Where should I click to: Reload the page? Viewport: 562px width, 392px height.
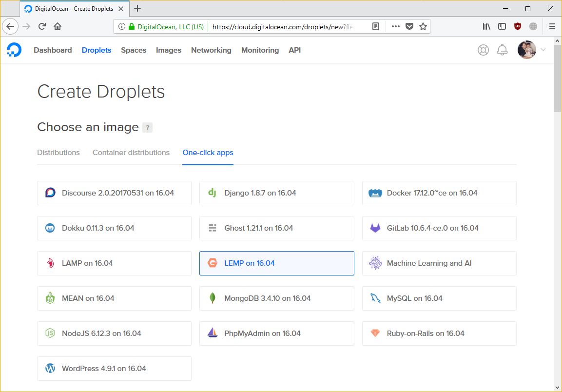coord(42,26)
